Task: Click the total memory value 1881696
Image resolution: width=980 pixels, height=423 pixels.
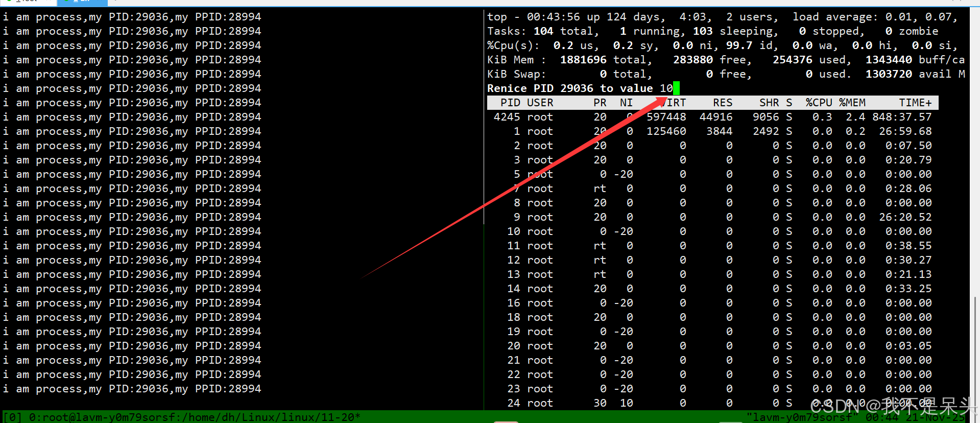Action: 584,60
